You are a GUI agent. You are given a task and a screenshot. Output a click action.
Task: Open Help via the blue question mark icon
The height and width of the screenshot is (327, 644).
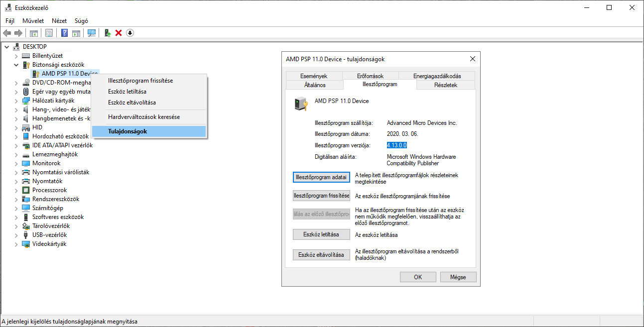click(64, 33)
